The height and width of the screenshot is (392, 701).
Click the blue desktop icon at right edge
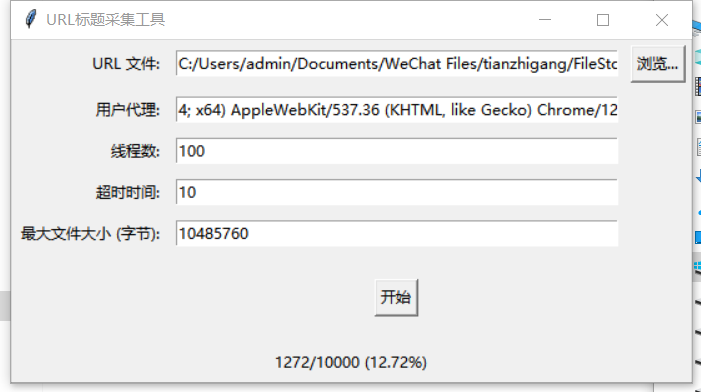coord(698,237)
